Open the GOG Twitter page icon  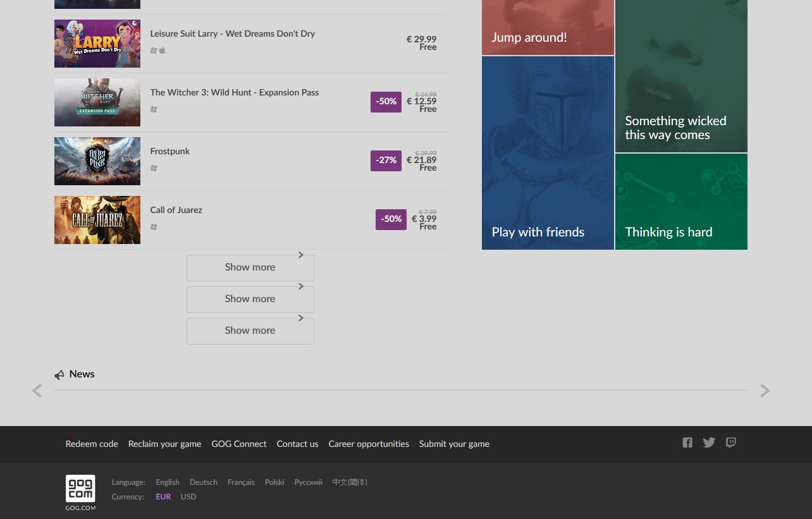click(709, 443)
